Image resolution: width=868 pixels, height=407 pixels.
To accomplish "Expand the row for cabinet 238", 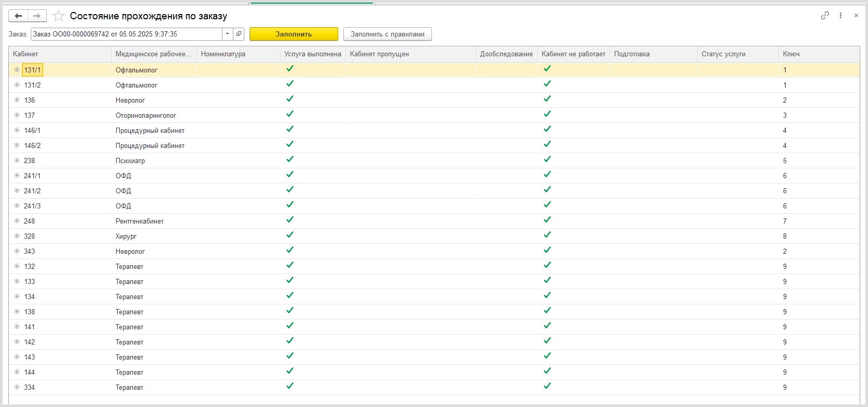I will [17, 161].
